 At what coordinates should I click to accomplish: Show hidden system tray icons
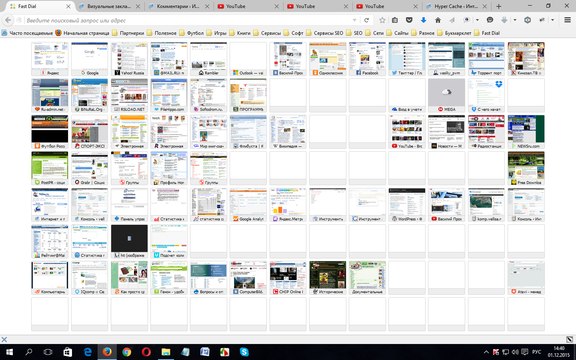pyautogui.click(x=486, y=352)
